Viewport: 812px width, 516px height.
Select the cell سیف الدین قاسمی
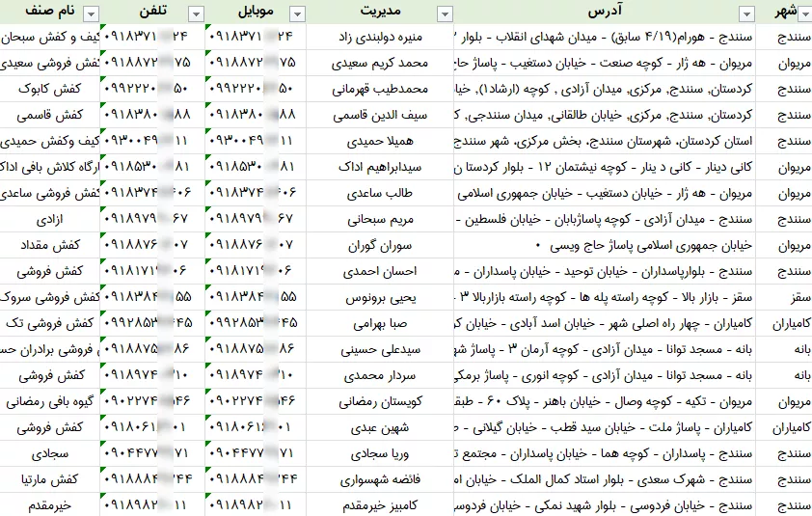[x=380, y=115]
